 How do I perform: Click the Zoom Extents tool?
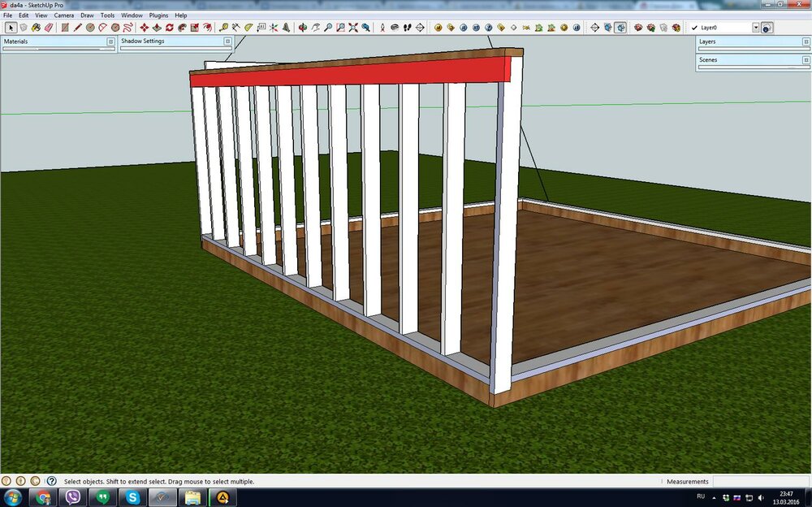point(353,28)
